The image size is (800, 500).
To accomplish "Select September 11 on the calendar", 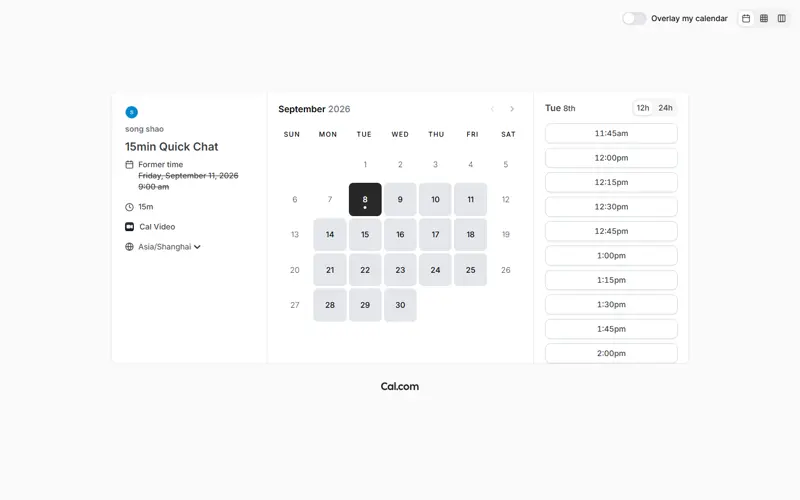I will click(470, 199).
